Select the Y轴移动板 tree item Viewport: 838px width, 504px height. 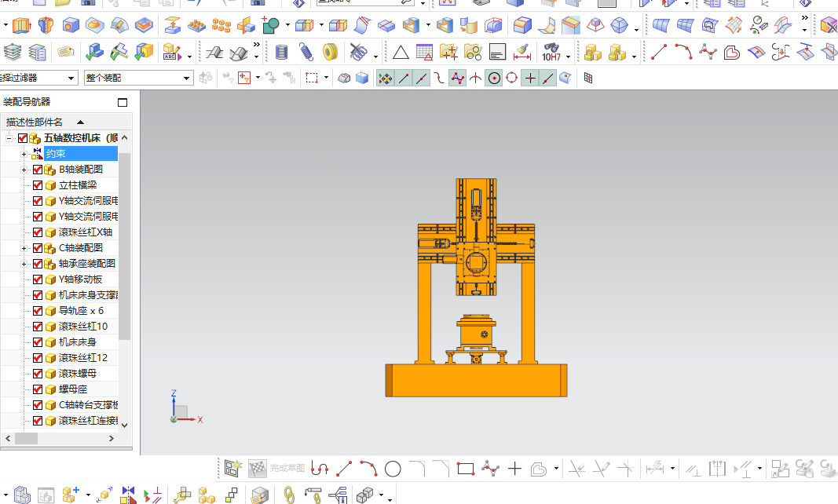coord(80,279)
